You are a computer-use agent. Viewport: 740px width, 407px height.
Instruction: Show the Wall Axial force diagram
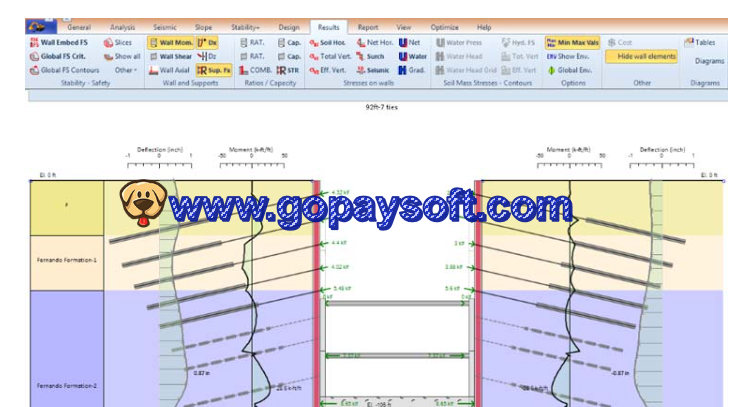click(x=168, y=71)
